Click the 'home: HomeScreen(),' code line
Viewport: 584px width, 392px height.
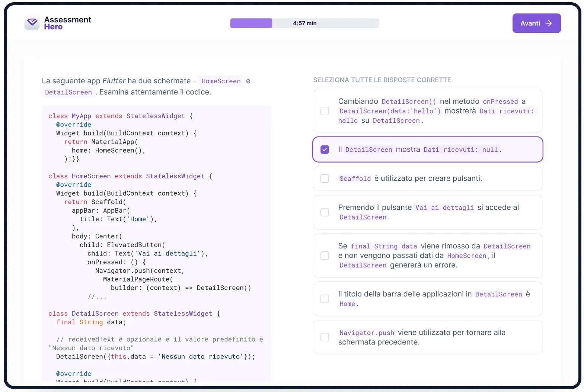pos(108,150)
